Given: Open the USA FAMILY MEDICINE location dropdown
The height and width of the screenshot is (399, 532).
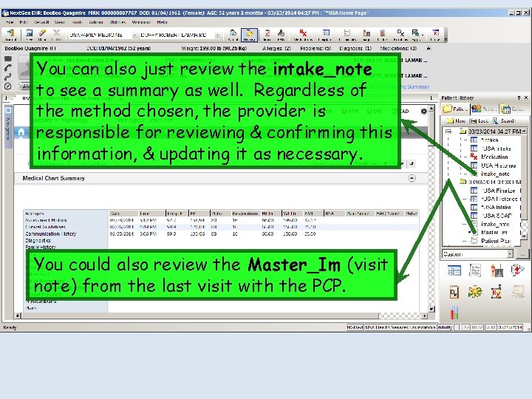Looking at the screenshot, I should [134, 35].
